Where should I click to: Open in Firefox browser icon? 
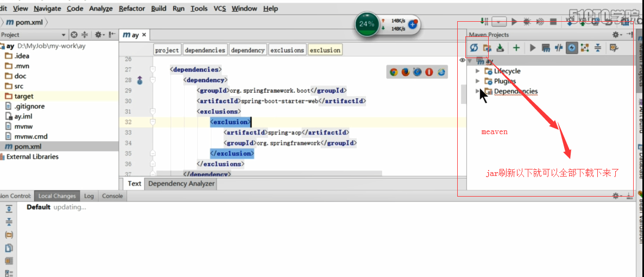click(406, 72)
